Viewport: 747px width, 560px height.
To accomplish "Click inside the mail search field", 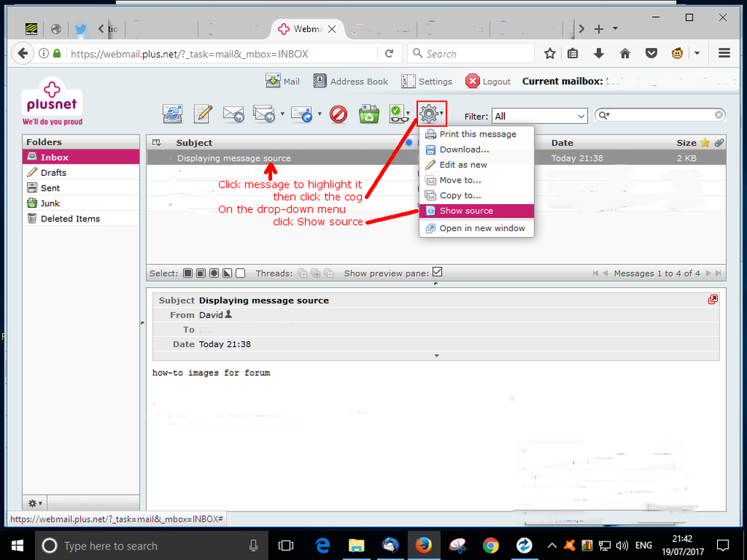I will point(662,114).
